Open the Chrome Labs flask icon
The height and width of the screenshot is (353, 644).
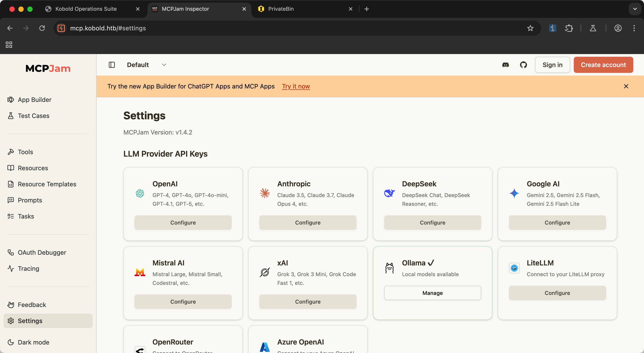[593, 28]
